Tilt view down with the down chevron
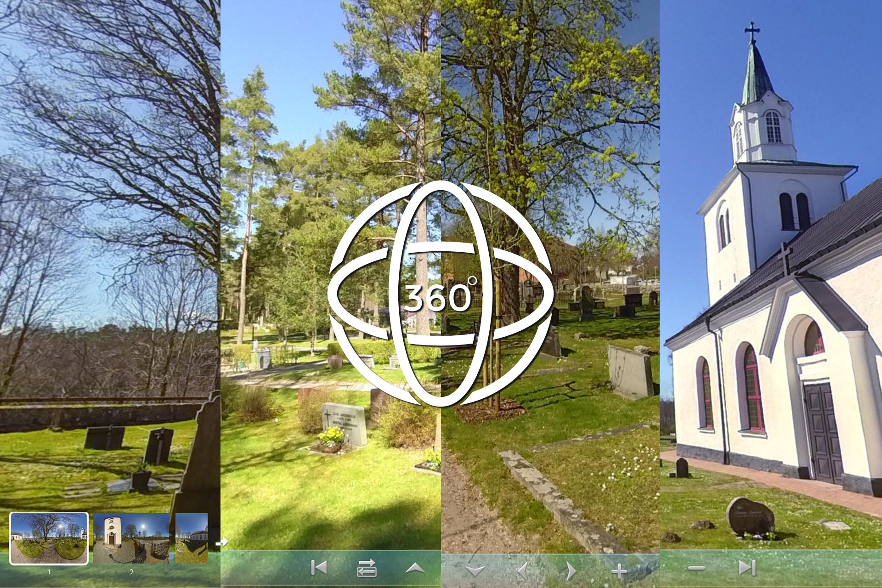The height and width of the screenshot is (588, 882). [475, 571]
